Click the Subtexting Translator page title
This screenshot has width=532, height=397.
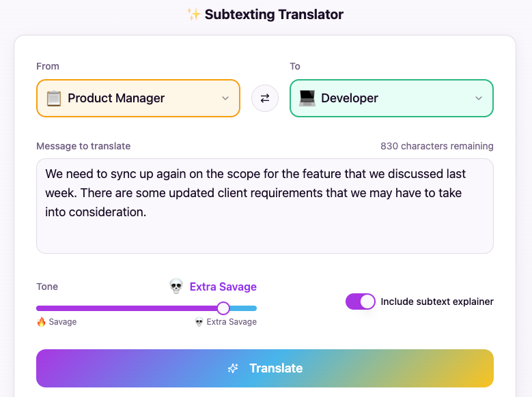pos(274,14)
